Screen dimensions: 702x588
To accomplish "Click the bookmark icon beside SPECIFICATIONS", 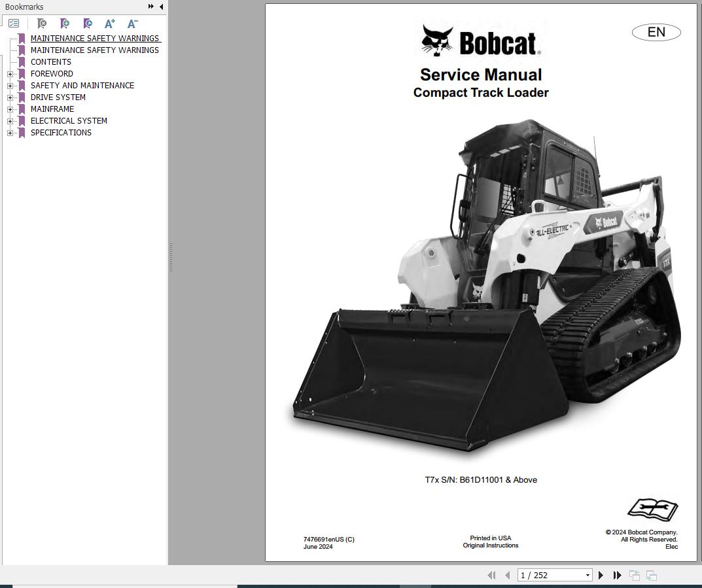I will tap(22, 133).
